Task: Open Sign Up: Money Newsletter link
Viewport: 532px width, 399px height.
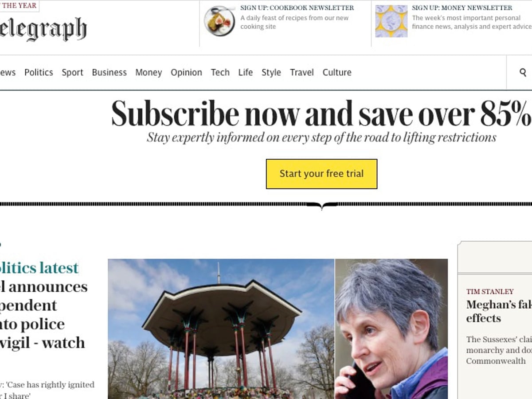Action: pyautogui.click(x=462, y=8)
